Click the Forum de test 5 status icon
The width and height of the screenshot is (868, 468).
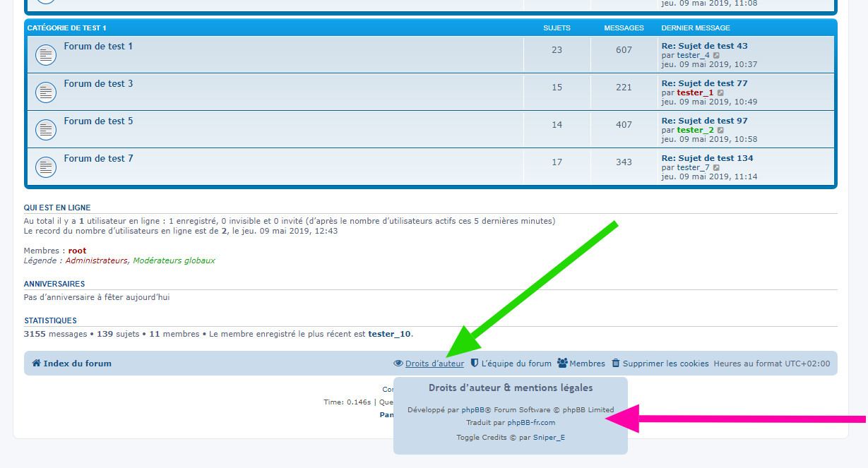(x=46, y=129)
